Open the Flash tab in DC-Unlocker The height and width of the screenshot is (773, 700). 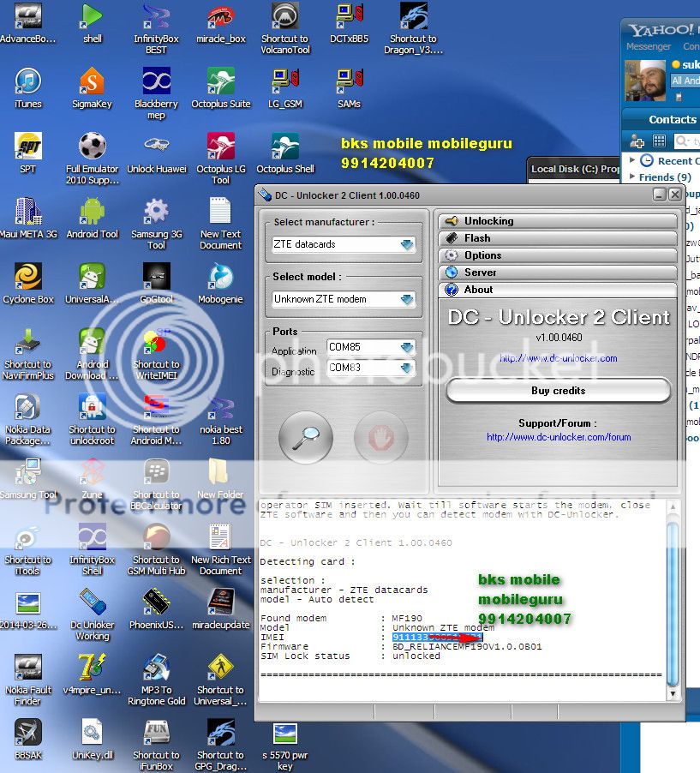558,238
